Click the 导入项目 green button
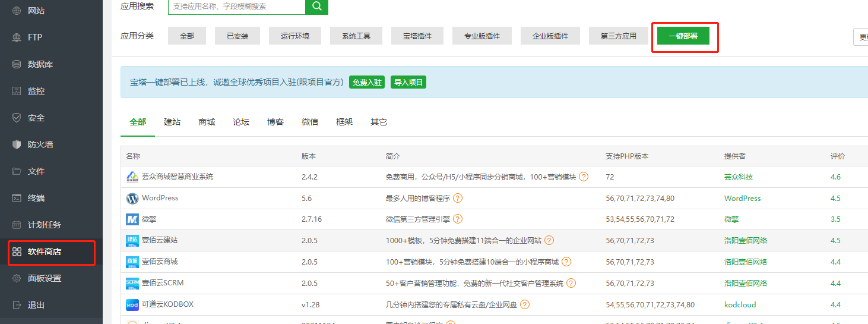868x324 pixels. click(408, 83)
